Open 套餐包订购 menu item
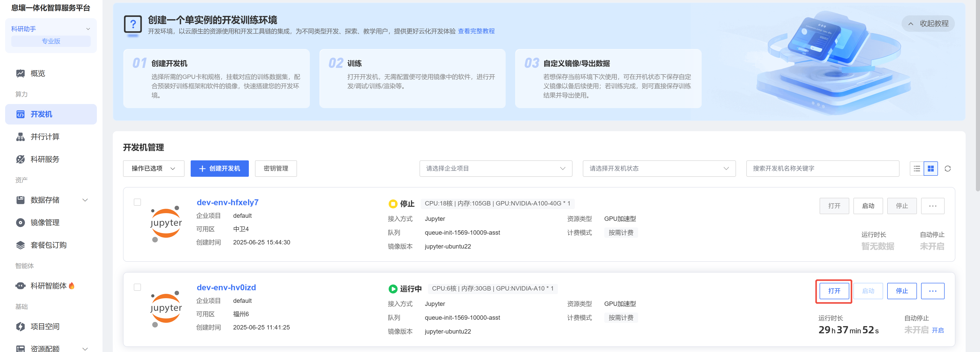Image resolution: width=980 pixels, height=352 pixels. pyautogui.click(x=51, y=245)
